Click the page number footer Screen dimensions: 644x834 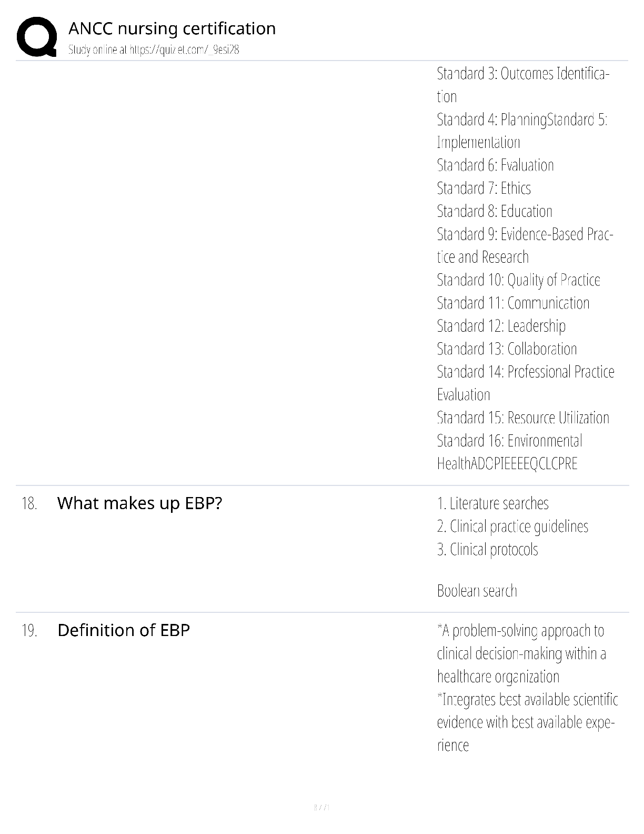point(321,807)
